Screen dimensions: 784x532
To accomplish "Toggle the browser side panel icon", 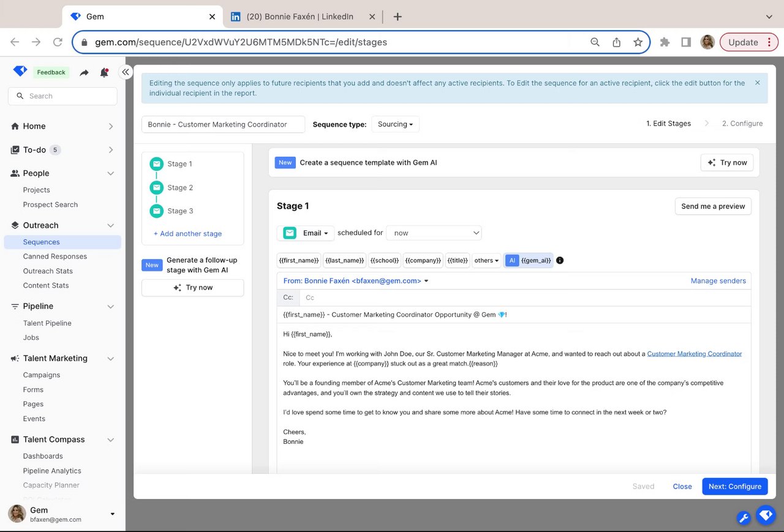I will tap(686, 42).
